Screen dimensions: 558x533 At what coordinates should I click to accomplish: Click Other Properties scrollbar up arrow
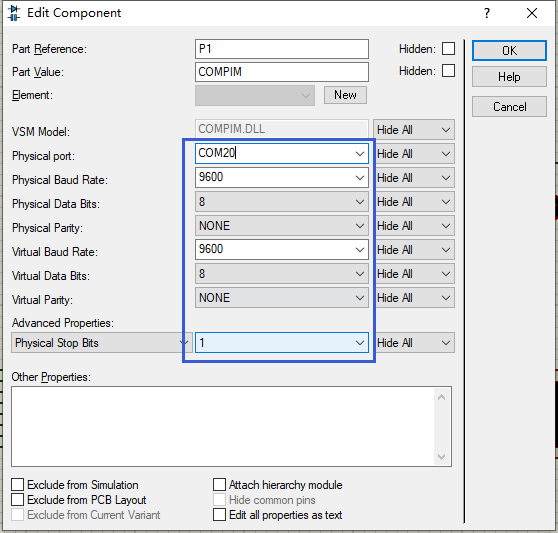point(441,397)
